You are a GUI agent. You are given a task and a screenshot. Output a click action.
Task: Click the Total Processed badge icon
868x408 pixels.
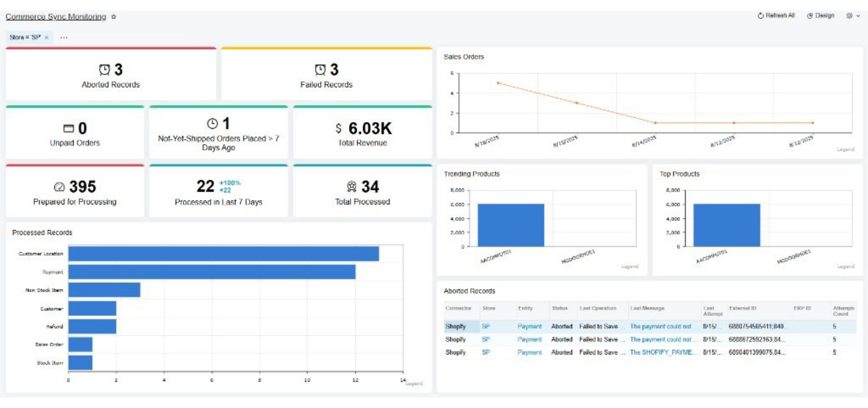352,187
